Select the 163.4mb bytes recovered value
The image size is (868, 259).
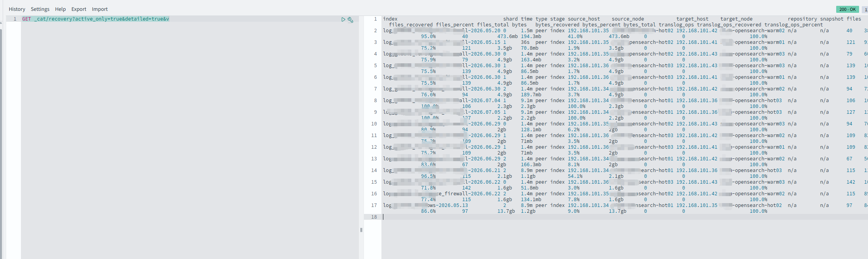point(531,59)
